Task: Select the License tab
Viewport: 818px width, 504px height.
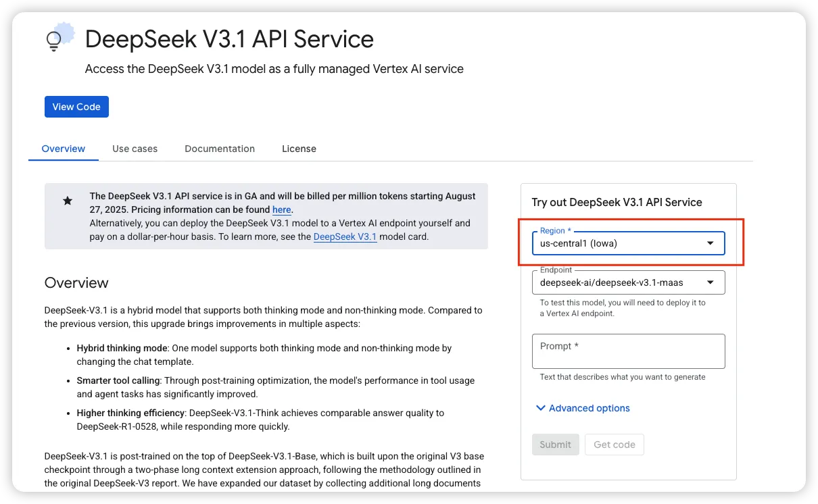Action: pos(299,149)
